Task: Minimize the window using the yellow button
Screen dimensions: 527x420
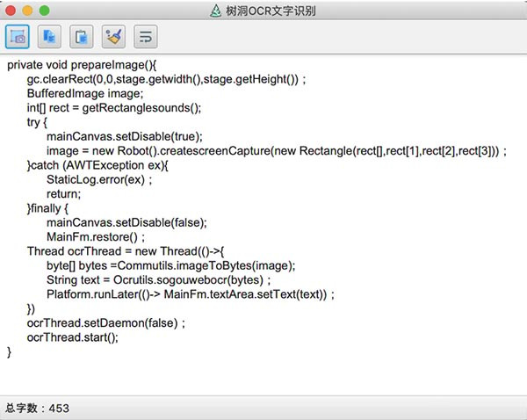Action: coord(27,11)
